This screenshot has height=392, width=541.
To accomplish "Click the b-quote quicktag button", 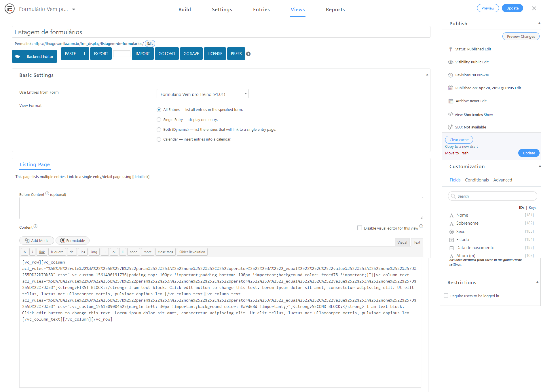I will coord(57,252).
